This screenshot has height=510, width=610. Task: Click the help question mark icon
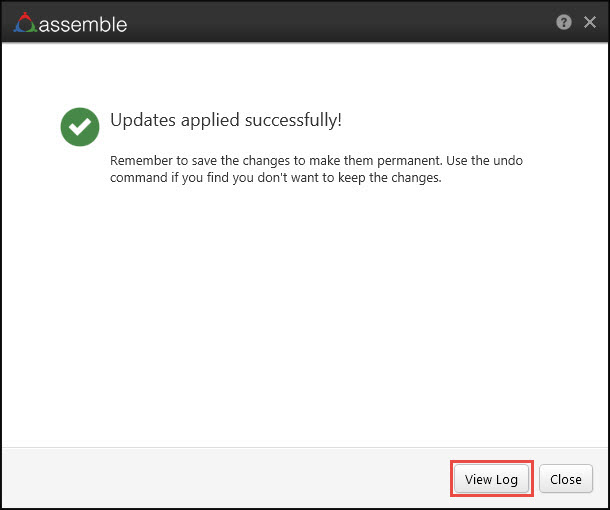click(564, 22)
